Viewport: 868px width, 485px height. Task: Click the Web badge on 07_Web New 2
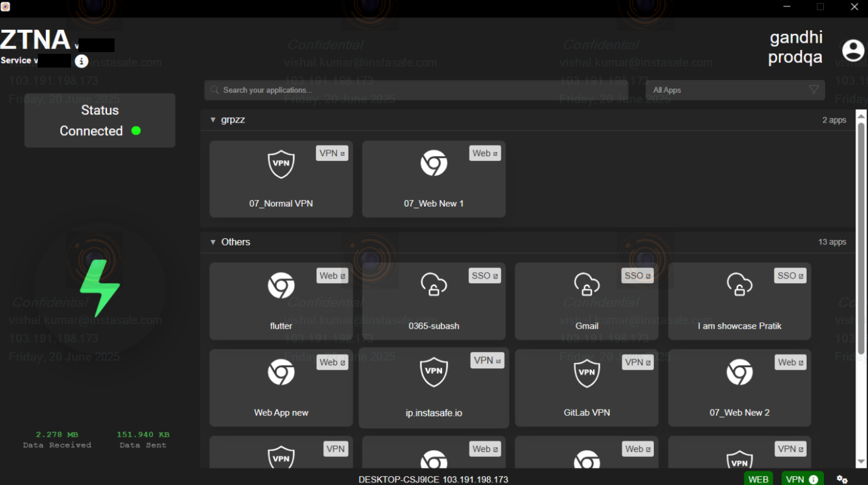click(x=791, y=362)
